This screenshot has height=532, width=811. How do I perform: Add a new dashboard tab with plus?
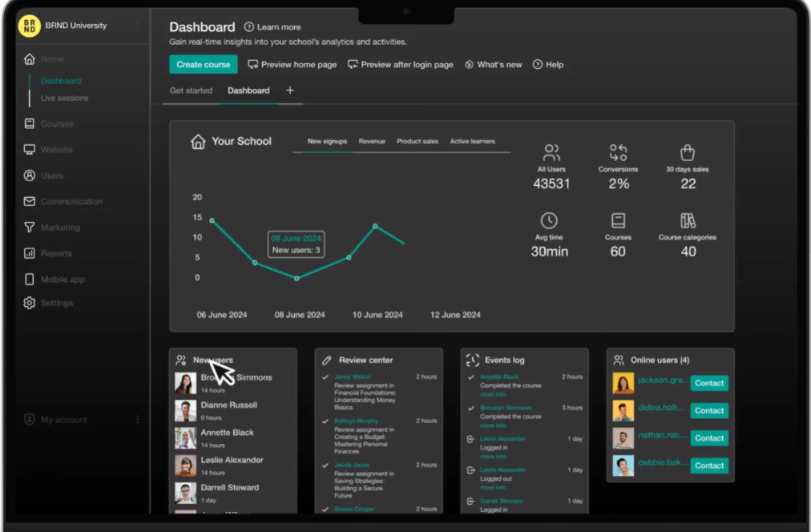point(290,91)
